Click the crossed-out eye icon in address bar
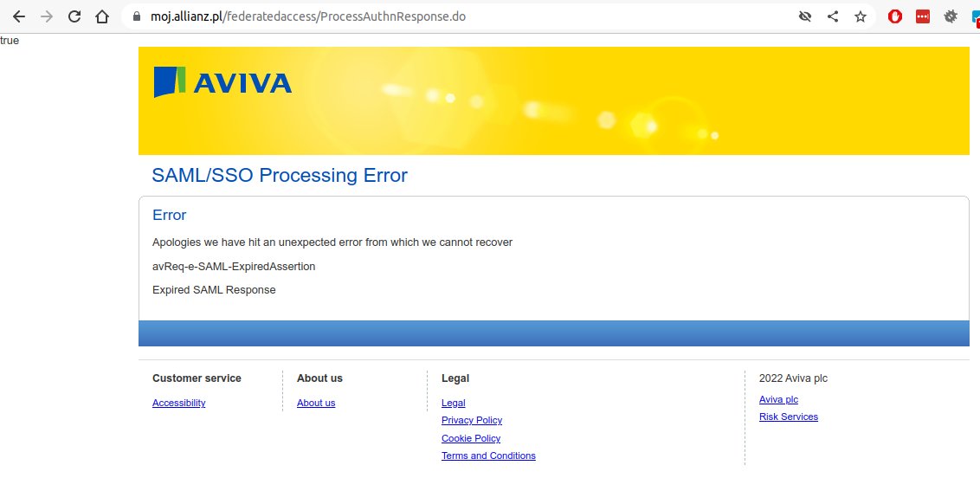 [805, 16]
